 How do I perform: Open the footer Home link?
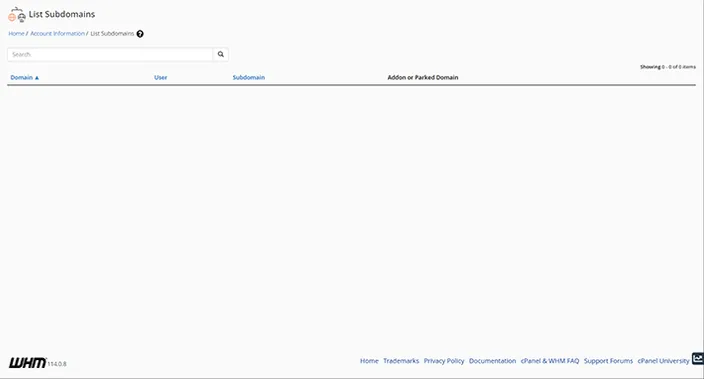coord(369,361)
